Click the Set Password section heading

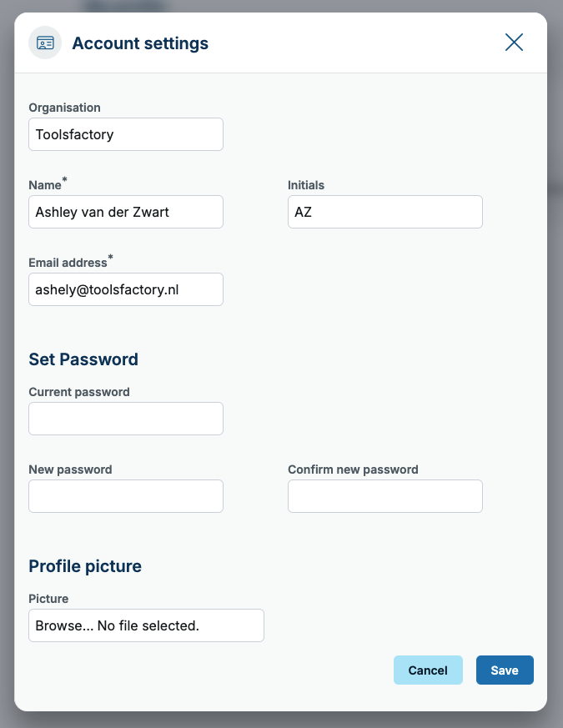pos(83,359)
